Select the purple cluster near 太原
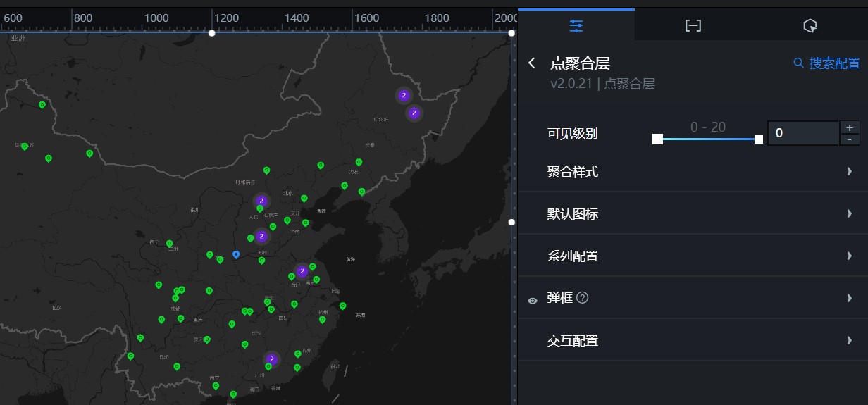The width and height of the screenshot is (868, 405). [261, 201]
